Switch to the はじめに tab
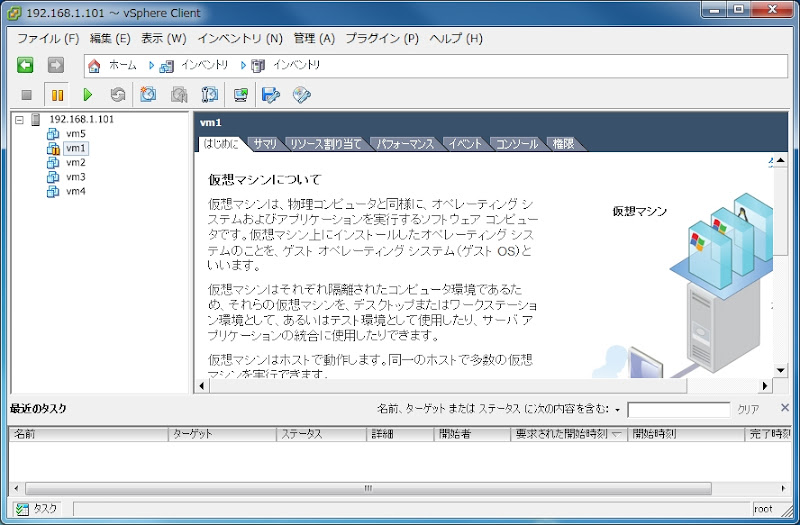Image resolution: width=800 pixels, height=525 pixels. click(220, 144)
